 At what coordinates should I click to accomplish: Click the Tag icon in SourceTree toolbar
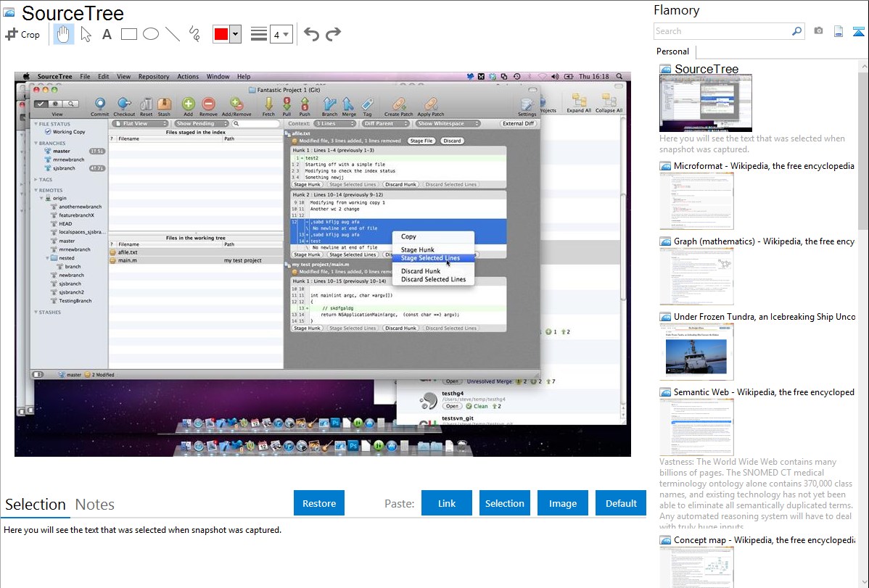tap(367, 106)
